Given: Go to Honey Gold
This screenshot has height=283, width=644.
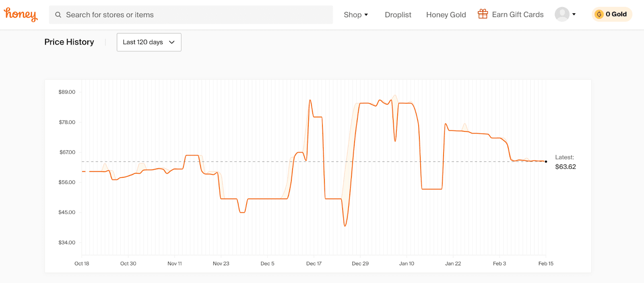Looking at the screenshot, I should [446, 15].
